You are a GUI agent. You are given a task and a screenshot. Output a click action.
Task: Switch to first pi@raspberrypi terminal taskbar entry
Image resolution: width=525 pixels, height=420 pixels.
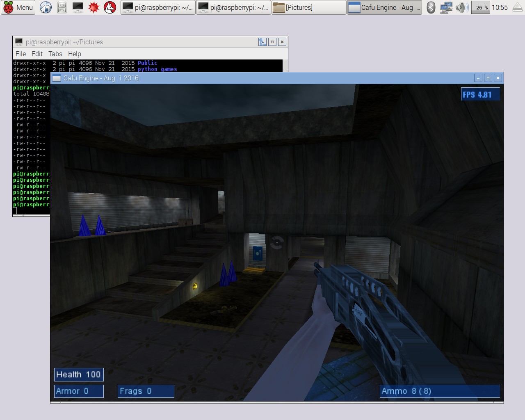[158, 7]
